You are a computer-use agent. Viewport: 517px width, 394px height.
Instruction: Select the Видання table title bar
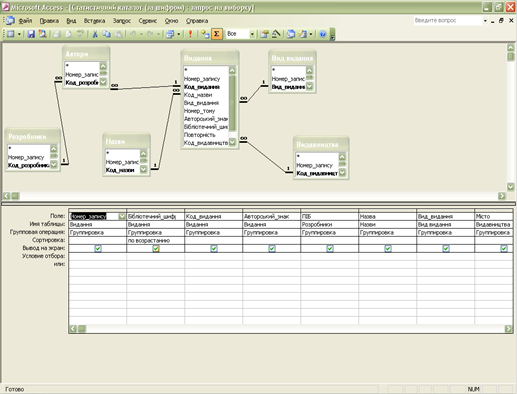pyautogui.click(x=210, y=58)
